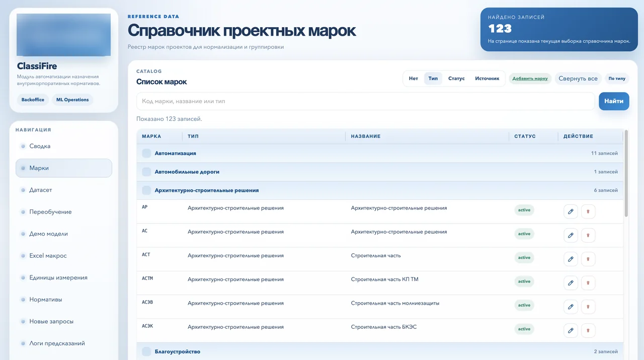Edit the АСТ mark row
Viewport: 644px width, 360px height.
[571, 259]
